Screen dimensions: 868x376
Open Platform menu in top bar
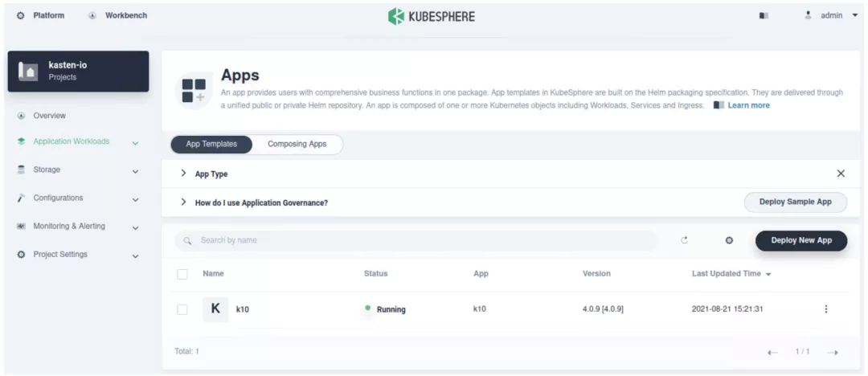click(41, 15)
